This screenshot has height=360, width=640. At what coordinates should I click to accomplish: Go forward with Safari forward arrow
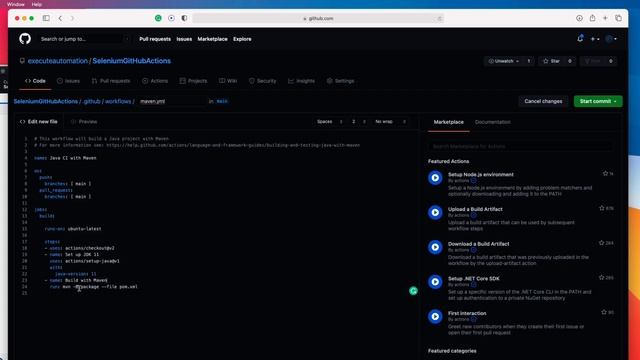(72, 18)
